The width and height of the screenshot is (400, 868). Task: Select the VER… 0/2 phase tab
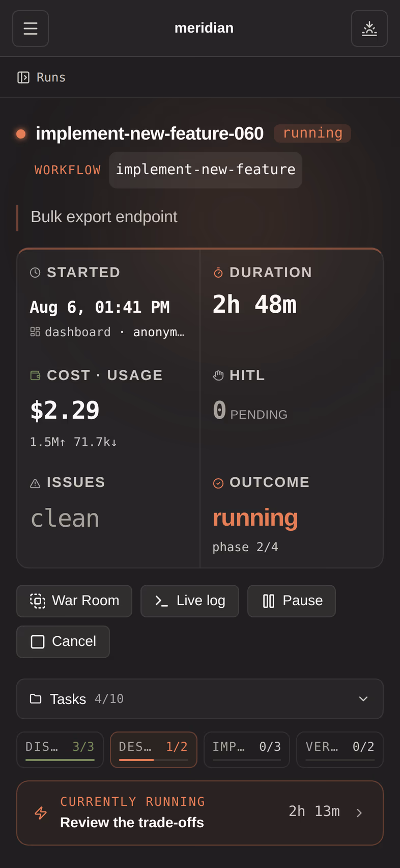point(340,750)
